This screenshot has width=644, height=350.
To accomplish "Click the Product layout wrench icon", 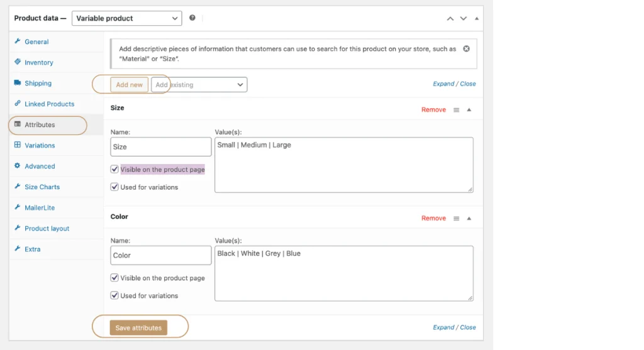I will [x=17, y=227].
